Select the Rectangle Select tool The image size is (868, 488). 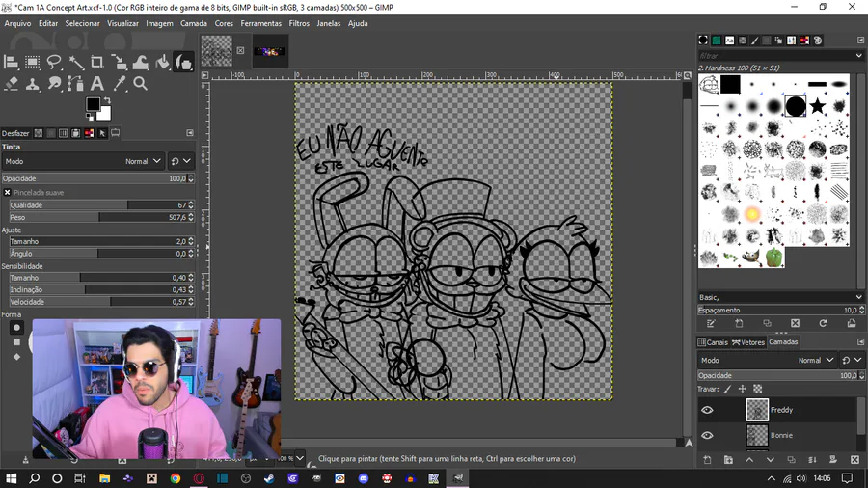tap(32, 62)
